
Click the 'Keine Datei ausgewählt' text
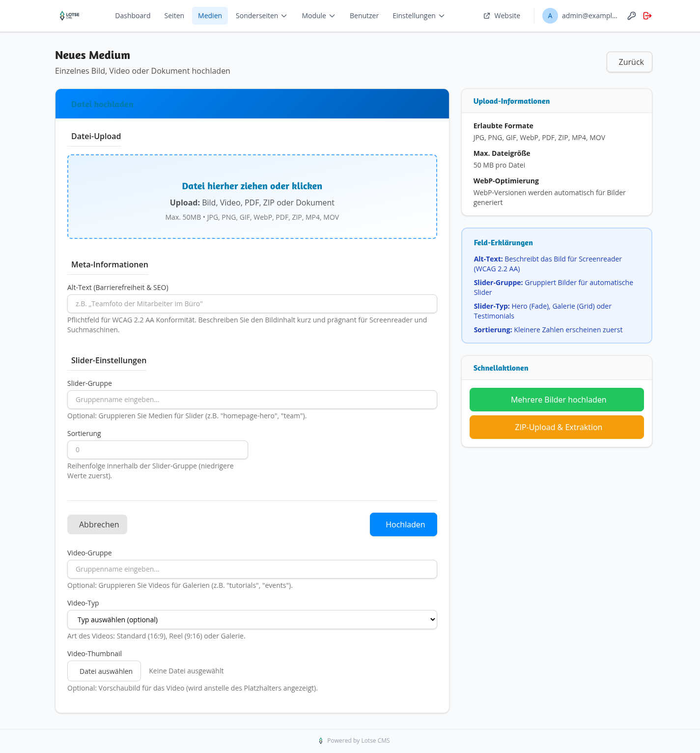(x=186, y=671)
